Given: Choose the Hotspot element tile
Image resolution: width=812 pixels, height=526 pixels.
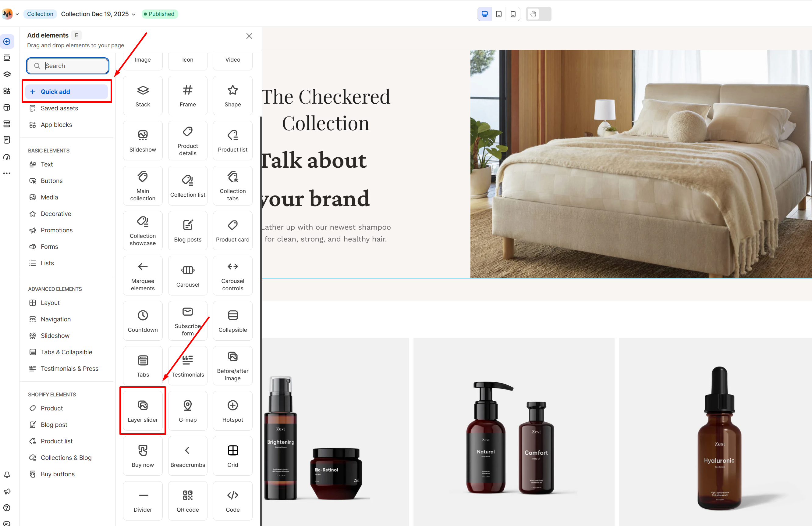Looking at the screenshot, I should (x=233, y=411).
